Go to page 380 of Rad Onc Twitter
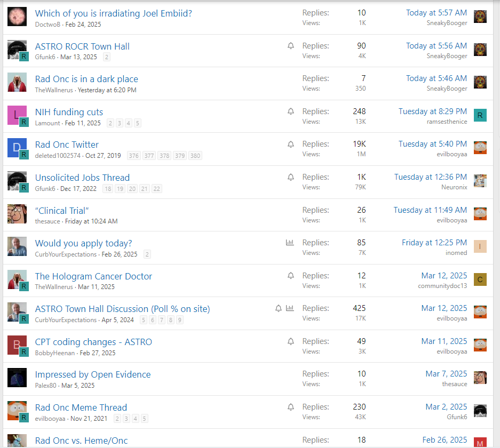 (195, 156)
